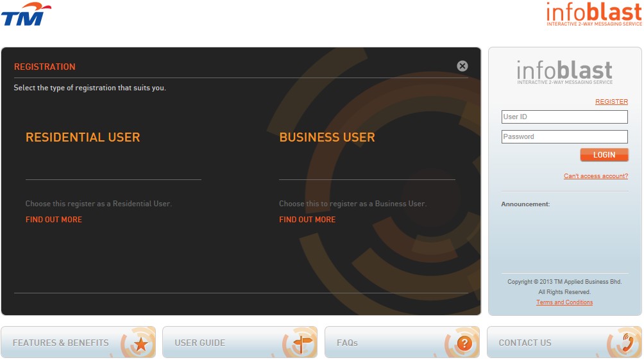Image resolution: width=644 pixels, height=360 pixels.
Task: Open Terms and Conditions link
Action: [564, 302]
